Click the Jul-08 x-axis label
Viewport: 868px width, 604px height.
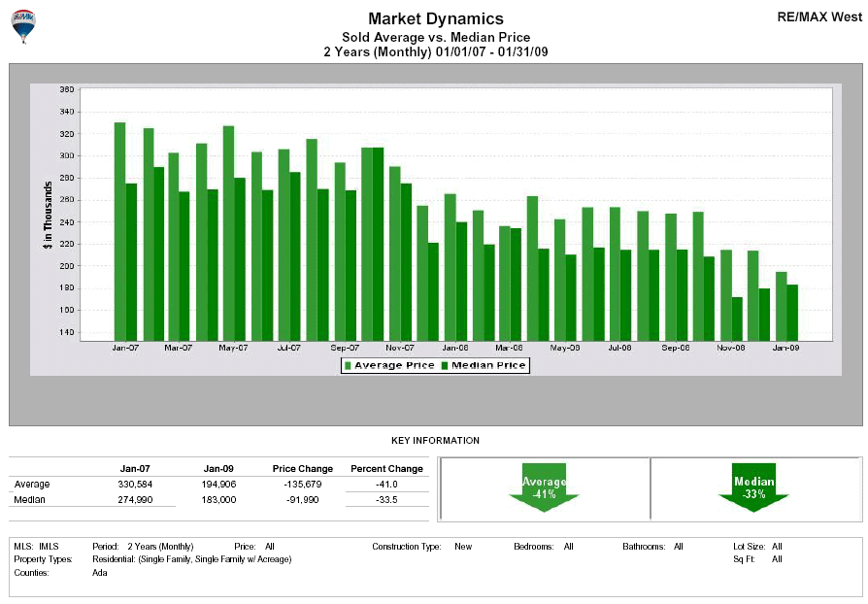click(x=619, y=348)
